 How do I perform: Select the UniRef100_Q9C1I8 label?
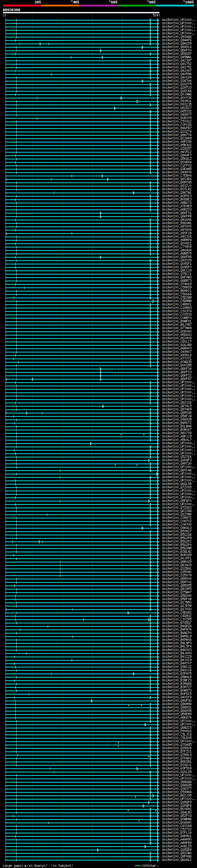pos(177,271)
